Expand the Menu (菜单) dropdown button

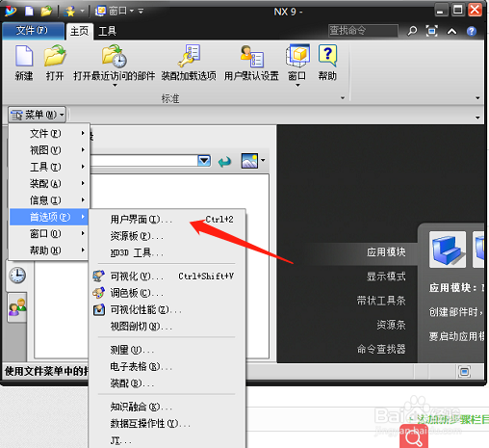click(38, 115)
